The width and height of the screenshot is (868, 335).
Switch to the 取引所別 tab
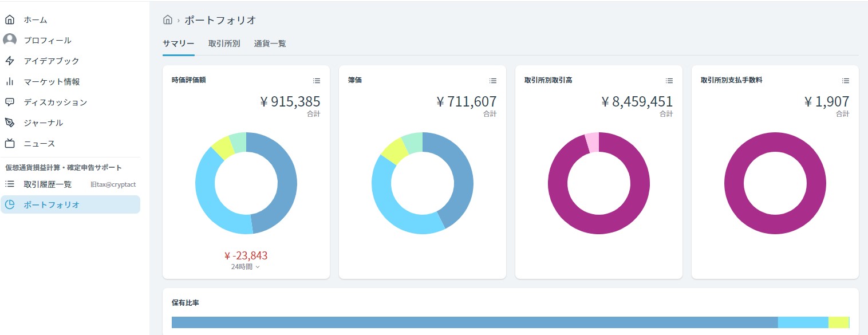[224, 44]
